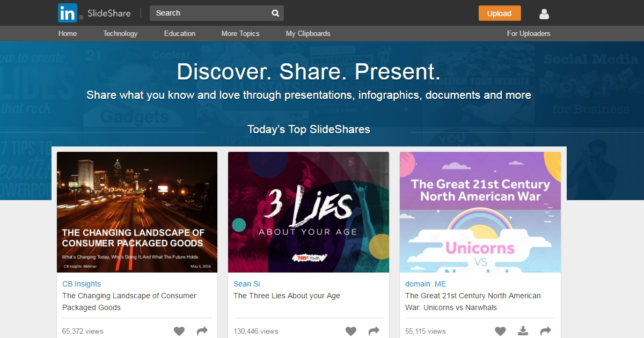Open the Technology menu item

point(120,33)
